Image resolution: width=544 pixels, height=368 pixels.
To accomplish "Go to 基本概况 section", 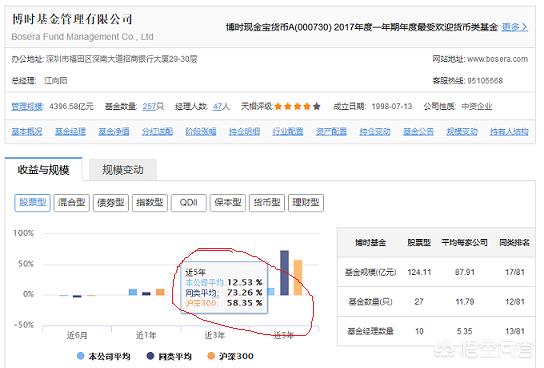I will 27,131.
